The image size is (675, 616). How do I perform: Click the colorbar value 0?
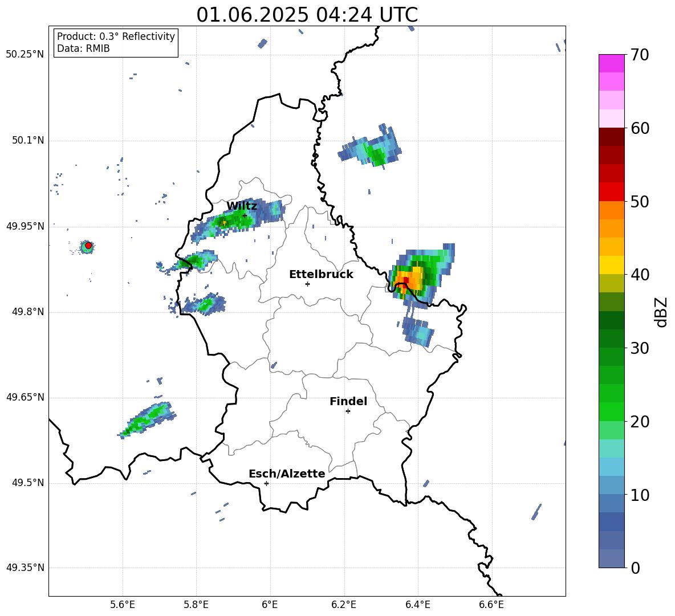pos(635,568)
